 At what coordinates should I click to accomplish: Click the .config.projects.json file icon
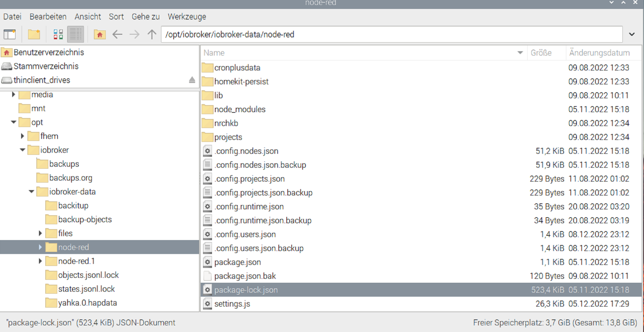(x=207, y=179)
